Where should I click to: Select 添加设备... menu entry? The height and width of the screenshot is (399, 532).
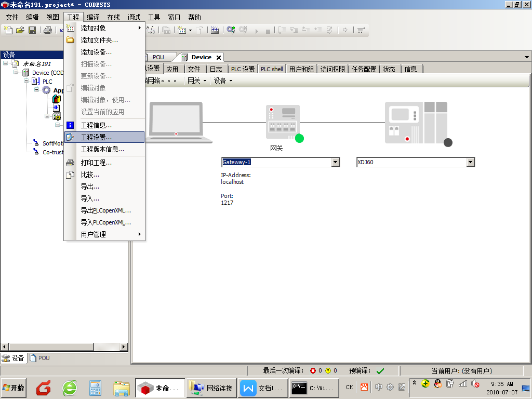click(x=105, y=52)
